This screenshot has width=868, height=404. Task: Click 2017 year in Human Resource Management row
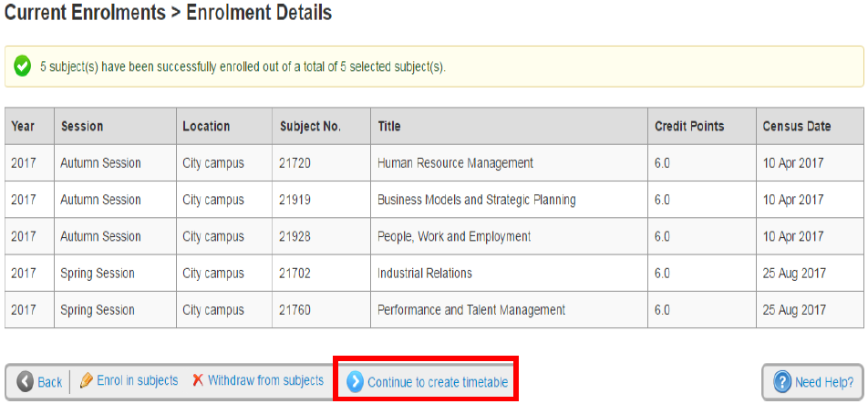(x=24, y=163)
